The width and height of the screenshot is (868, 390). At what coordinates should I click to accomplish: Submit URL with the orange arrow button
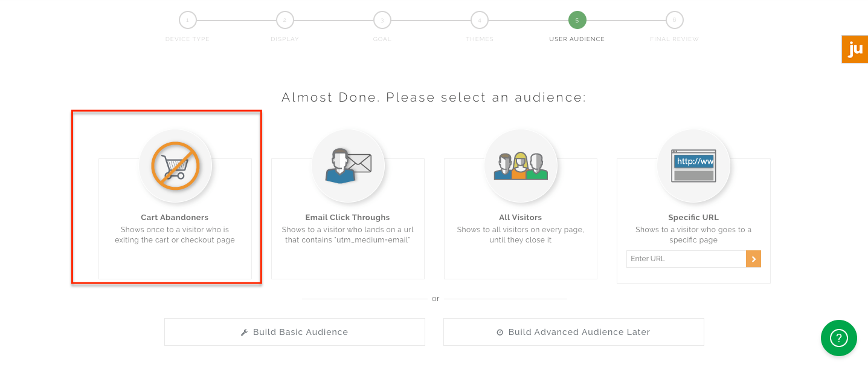pyautogui.click(x=753, y=259)
